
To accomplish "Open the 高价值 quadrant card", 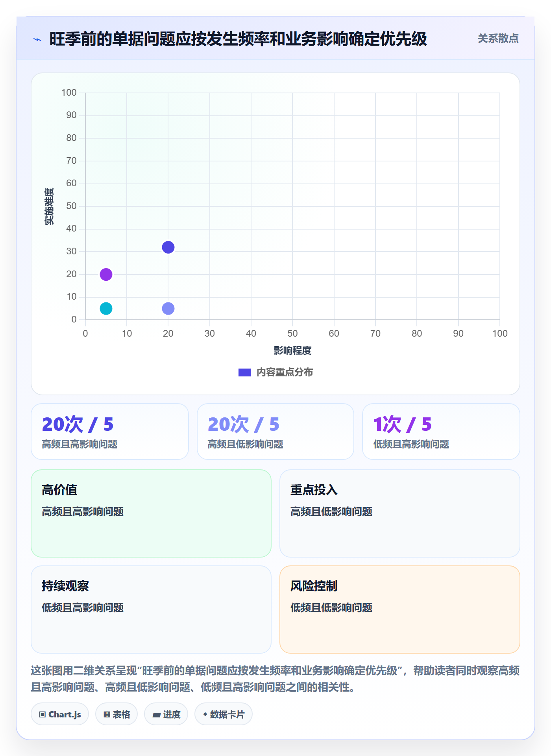I will coord(151,513).
